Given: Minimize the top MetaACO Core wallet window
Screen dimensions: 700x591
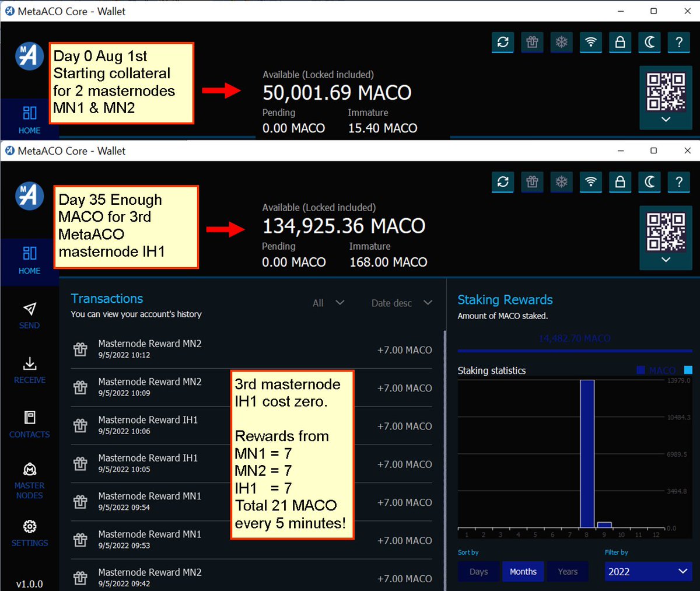Looking at the screenshot, I should pos(621,11).
